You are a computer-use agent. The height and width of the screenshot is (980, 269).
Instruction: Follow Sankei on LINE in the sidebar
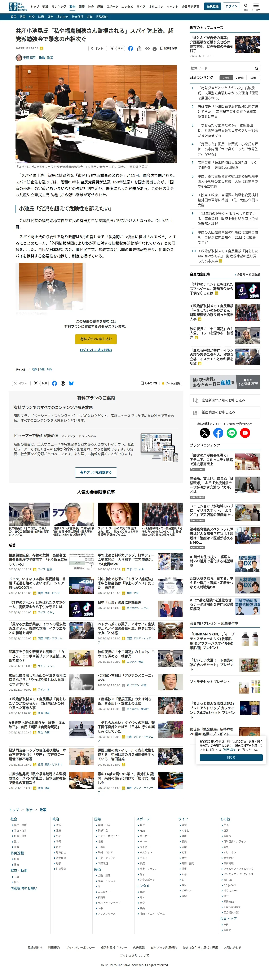point(232,433)
